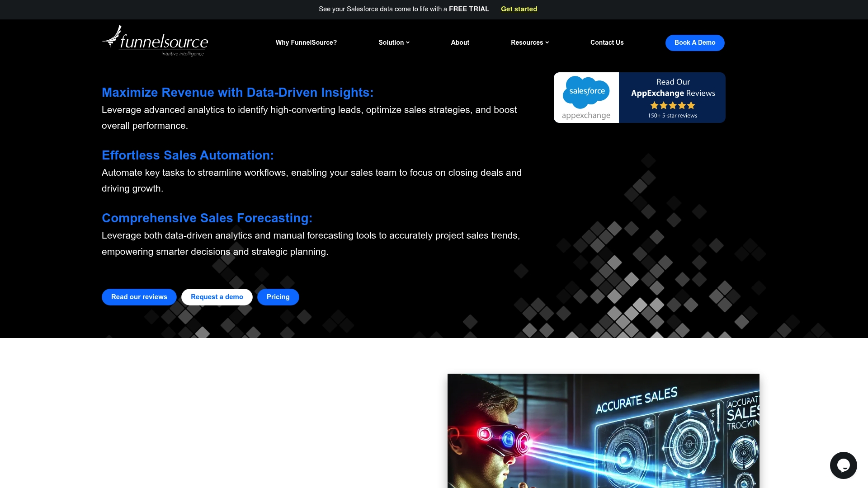
Task: Open the chat widget bubble
Action: coord(843,465)
